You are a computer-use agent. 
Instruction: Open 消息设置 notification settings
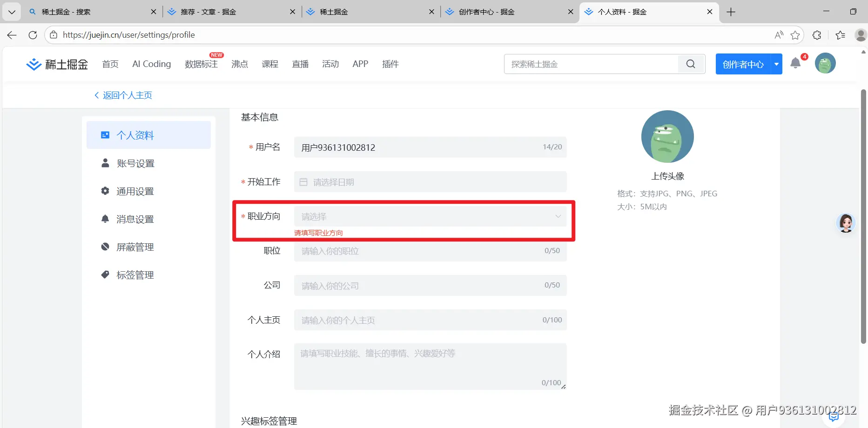[135, 219]
